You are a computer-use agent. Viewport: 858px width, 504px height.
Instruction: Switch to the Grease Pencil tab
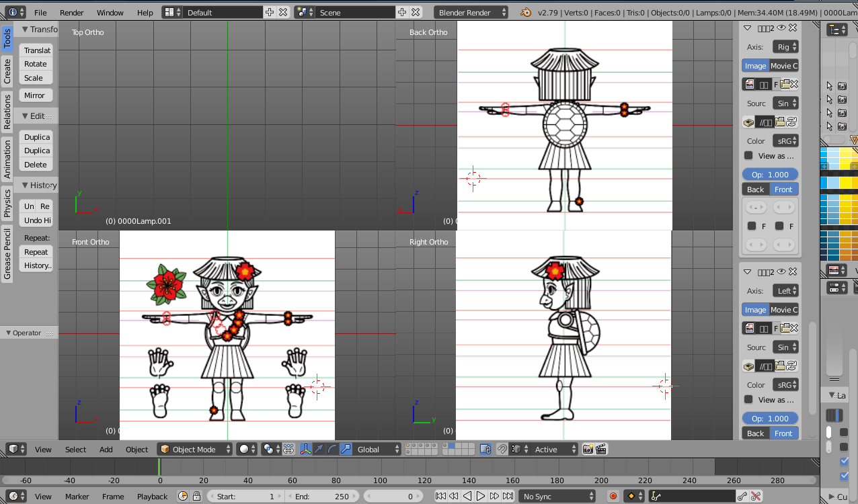[x=7, y=254]
